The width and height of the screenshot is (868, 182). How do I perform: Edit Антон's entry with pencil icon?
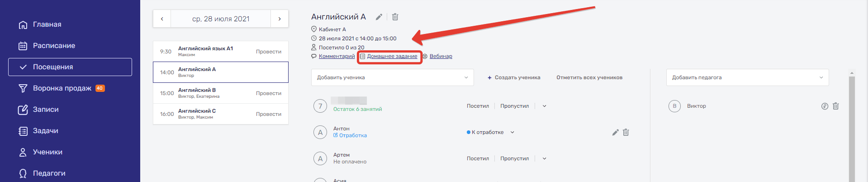(x=615, y=132)
